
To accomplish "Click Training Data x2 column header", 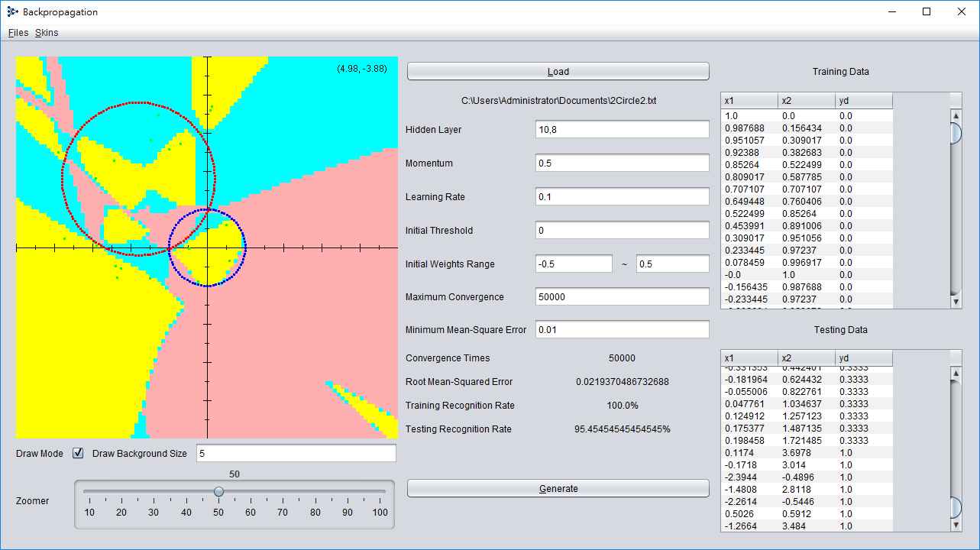I will coord(807,101).
